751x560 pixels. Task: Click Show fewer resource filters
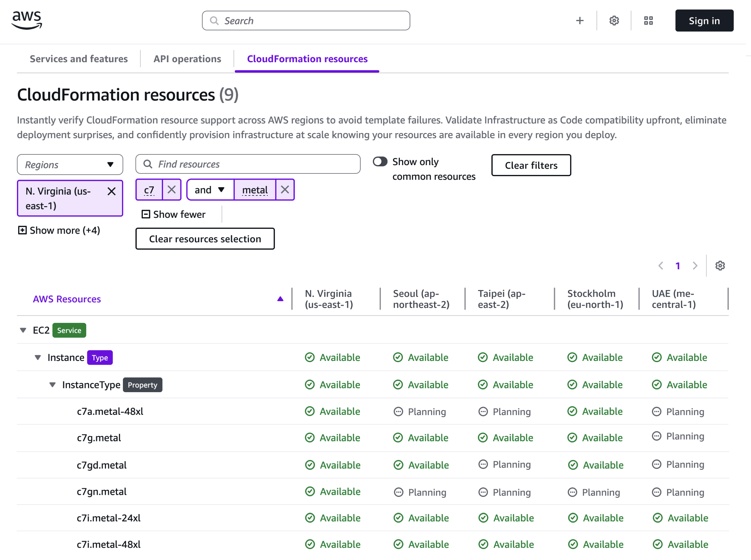point(173,214)
